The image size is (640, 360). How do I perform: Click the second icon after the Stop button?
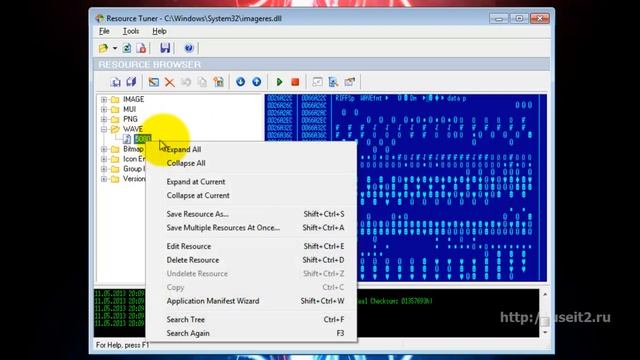[x=333, y=82]
